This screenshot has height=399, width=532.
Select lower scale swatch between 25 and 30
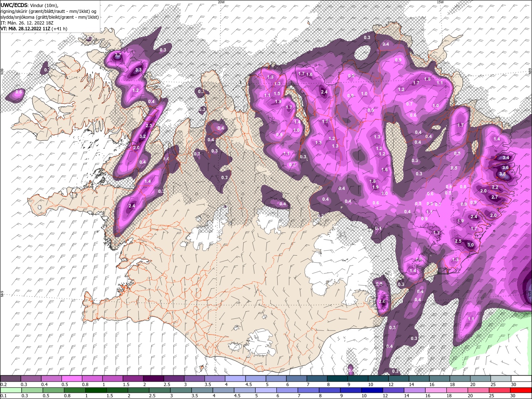[500, 390]
